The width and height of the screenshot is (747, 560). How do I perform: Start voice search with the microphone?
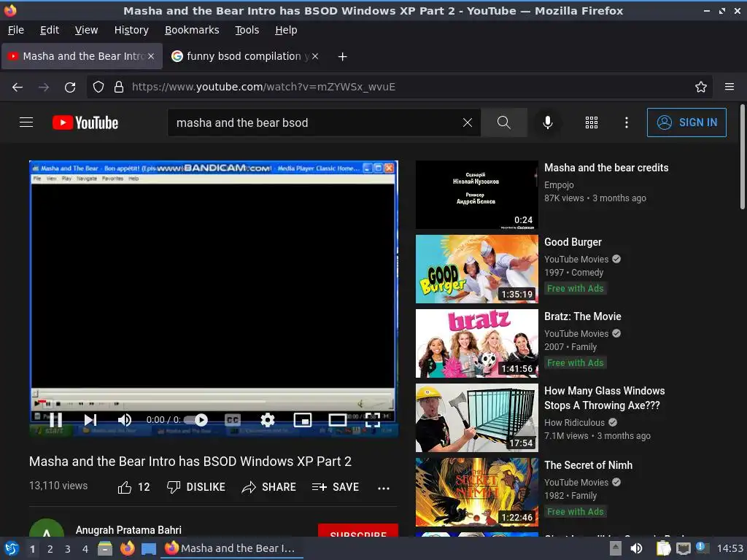(548, 122)
